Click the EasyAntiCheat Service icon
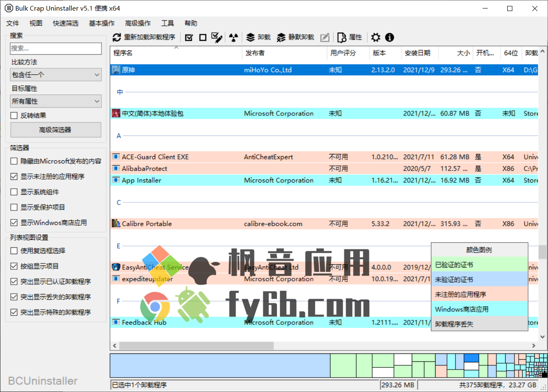 click(116, 267)
